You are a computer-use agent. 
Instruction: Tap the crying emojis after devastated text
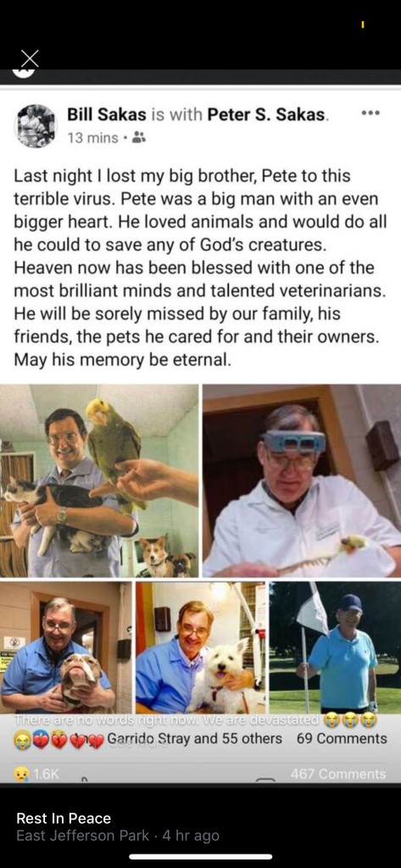pyautogui.click(x=355, y=721)
